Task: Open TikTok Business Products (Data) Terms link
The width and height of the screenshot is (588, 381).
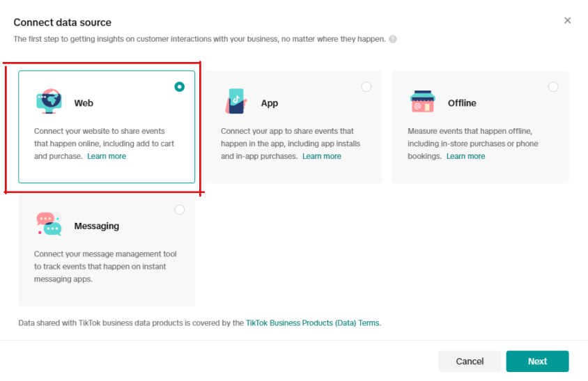Action: click(x=313, y=323)
